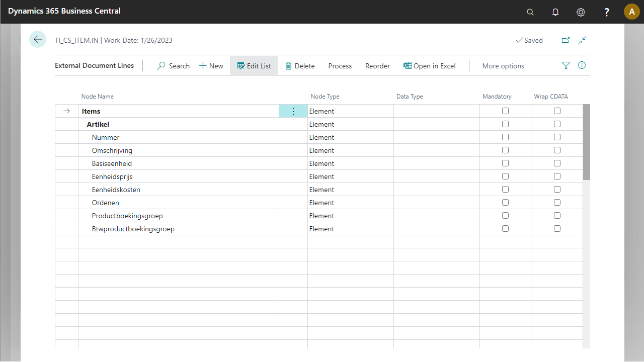Click the Saved status indicator
Image resolution: width=644 pixels, height=362 pixels.
click(x=529, y=40)
